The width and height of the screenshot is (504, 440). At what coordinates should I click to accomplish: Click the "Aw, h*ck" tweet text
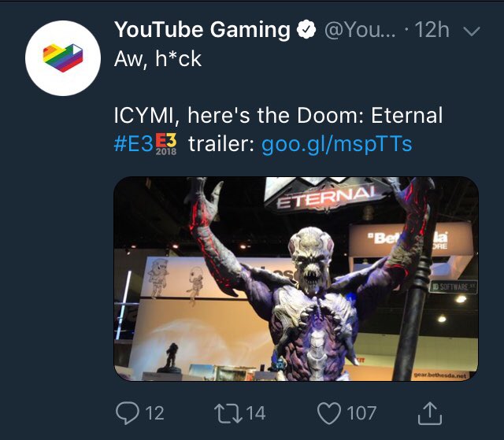coord(157,59)
